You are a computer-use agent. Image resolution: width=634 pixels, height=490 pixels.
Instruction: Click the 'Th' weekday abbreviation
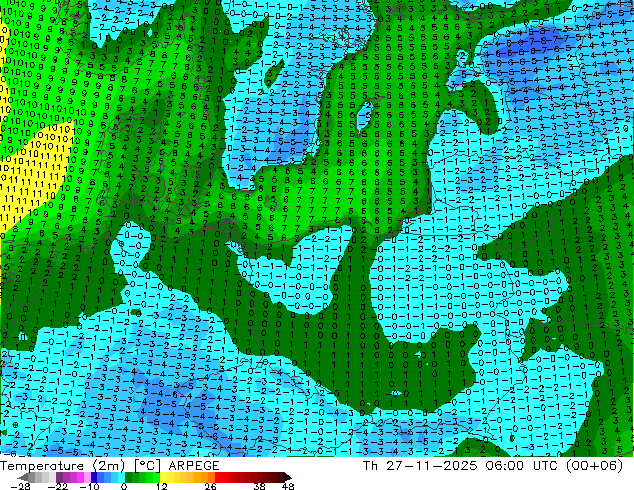370,466
